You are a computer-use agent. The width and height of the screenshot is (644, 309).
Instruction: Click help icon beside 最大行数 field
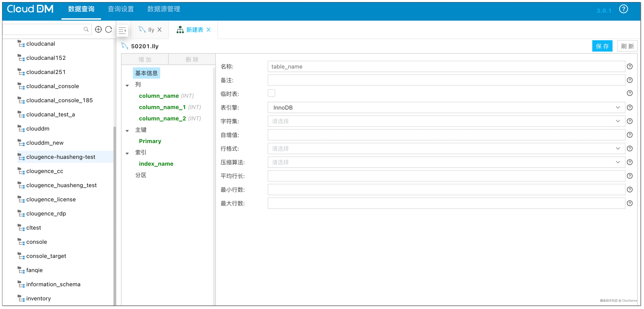[630, 203]
